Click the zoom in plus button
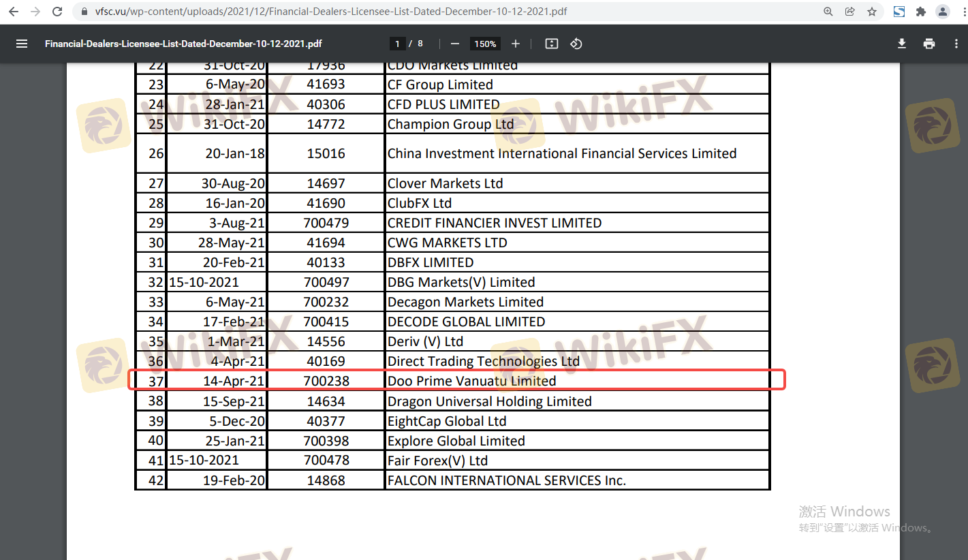This screenshot has width=968, height=560. tap(516, 44)
